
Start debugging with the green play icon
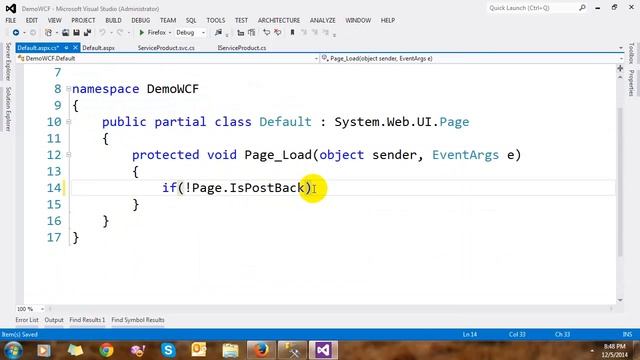click(142, 32)
